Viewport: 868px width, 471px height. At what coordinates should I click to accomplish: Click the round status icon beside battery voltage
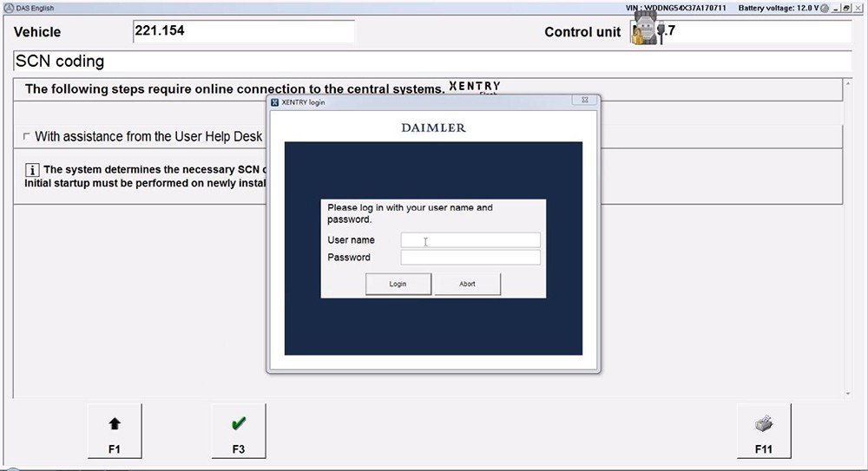coord(825,9)
